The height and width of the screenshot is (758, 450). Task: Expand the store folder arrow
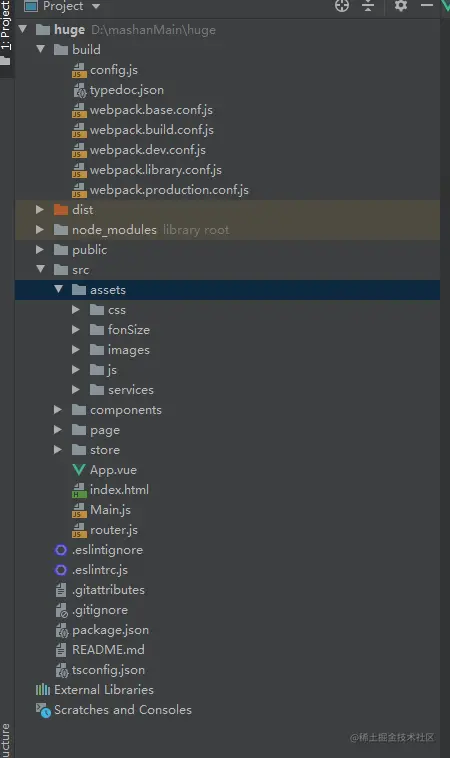(x=58, y=450)
